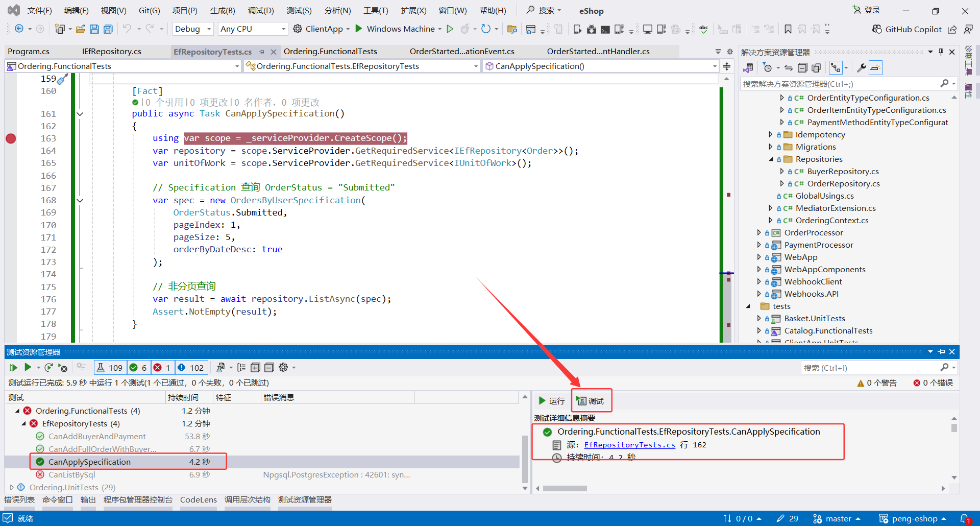980x526 pixels.
Task: Toggle pin on the EfRepositoryTests.cs tab
Action: pyautogui.click(x=262, y=52)
